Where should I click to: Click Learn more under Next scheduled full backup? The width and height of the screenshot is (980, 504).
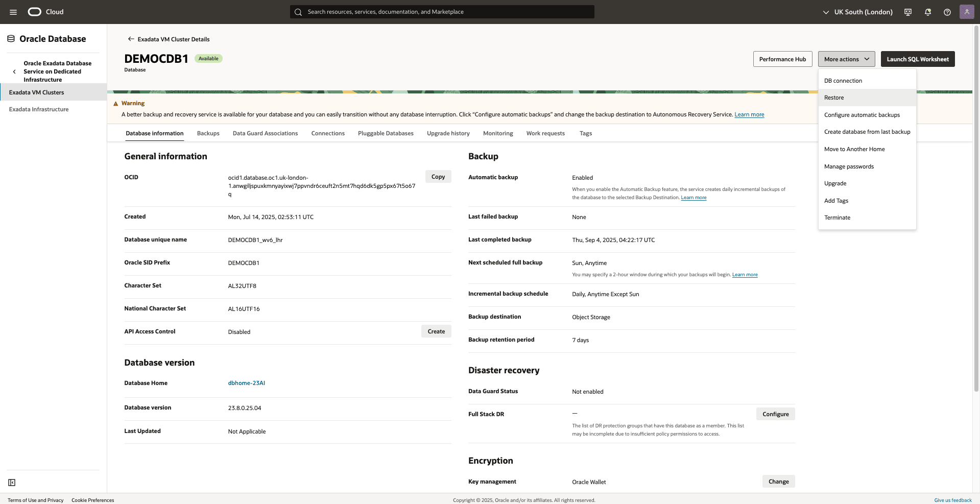745,275
